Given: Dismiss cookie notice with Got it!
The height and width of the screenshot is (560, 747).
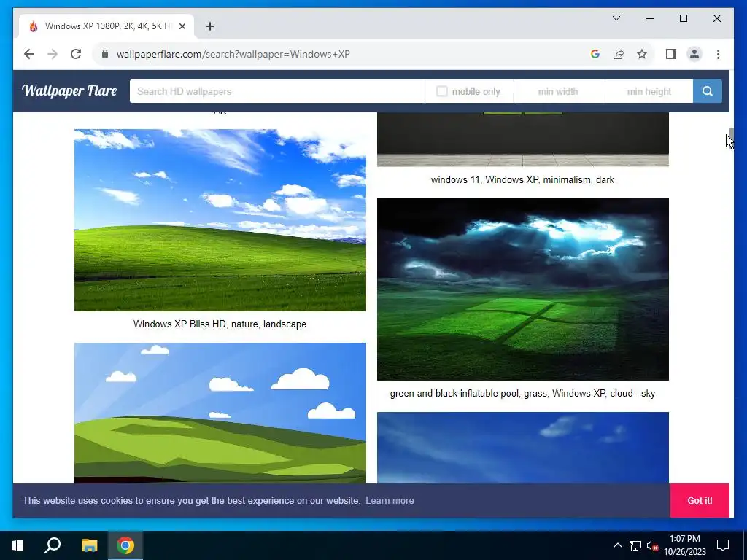Looking at the screenshot, I should click(x=700, y=500).
